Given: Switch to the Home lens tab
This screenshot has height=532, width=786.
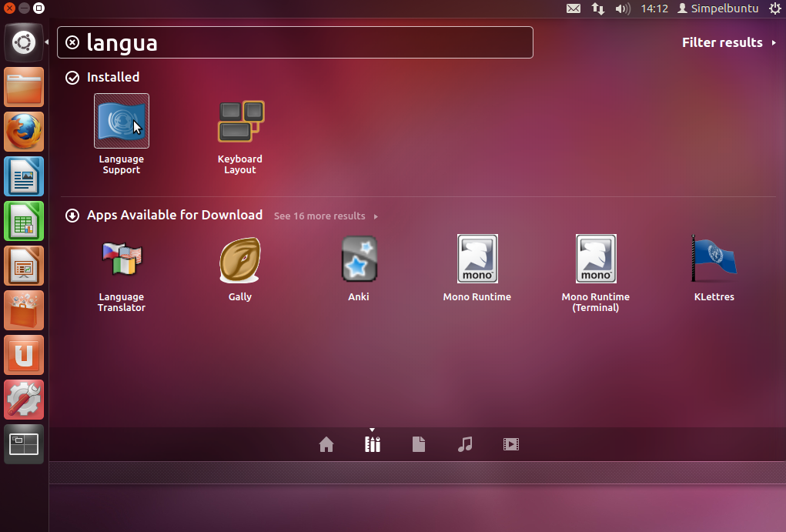Looking at the screenshot, I should tap(326, 444).
